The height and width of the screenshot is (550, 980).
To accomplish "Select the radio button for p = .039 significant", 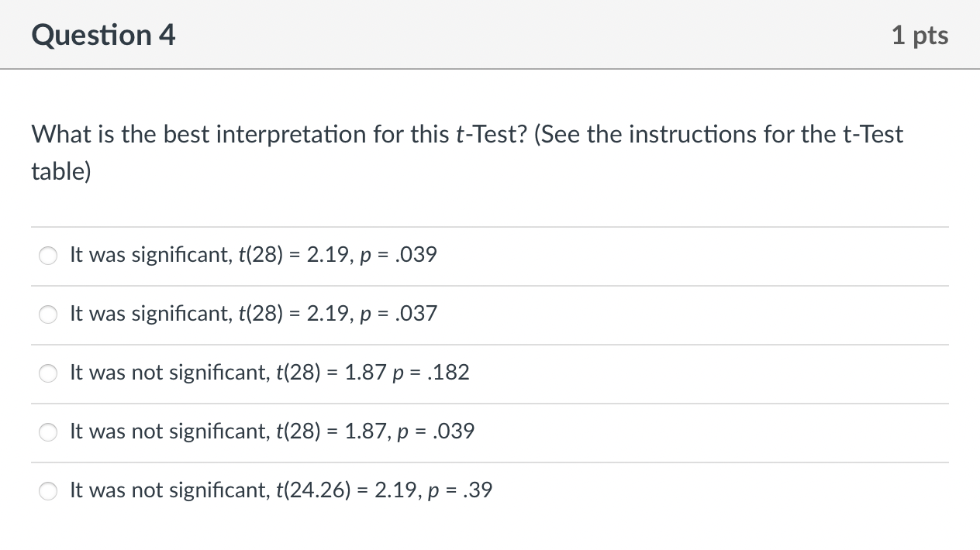I will click(48, 256).
